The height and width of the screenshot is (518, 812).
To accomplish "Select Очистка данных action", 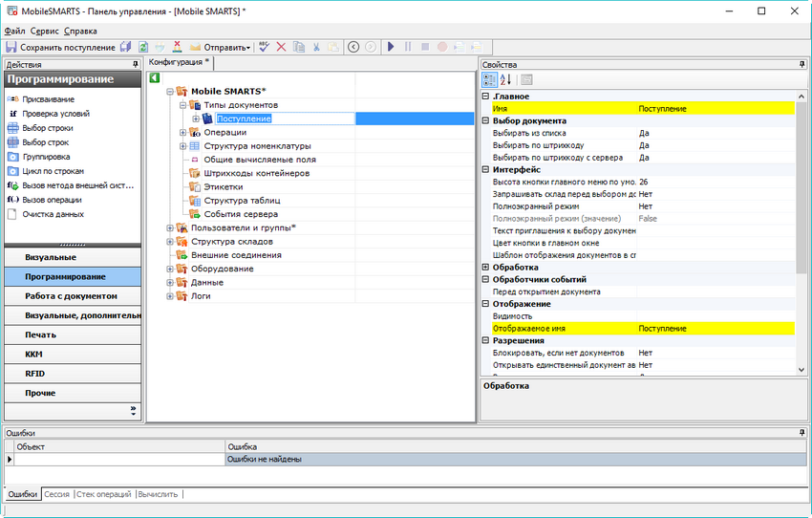I will 53,214.
